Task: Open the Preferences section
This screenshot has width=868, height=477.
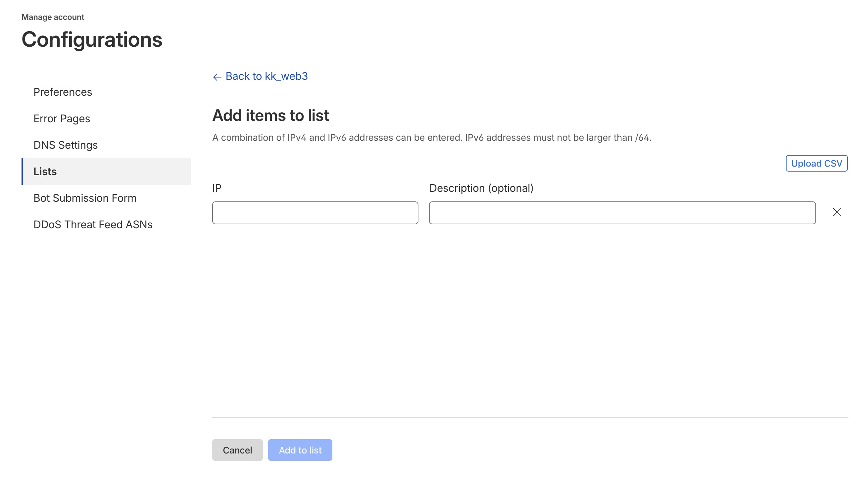Action: coord(63,92)
